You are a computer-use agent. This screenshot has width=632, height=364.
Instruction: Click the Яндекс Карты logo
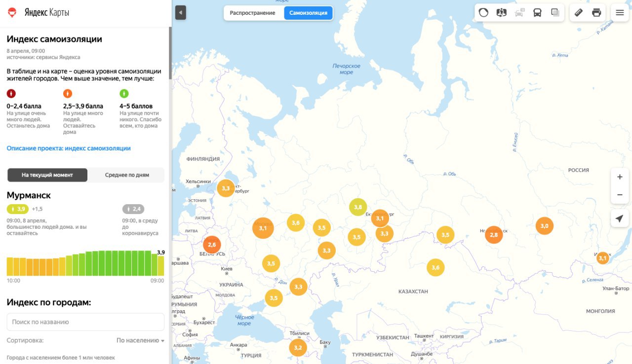click(x=39, y=12)
